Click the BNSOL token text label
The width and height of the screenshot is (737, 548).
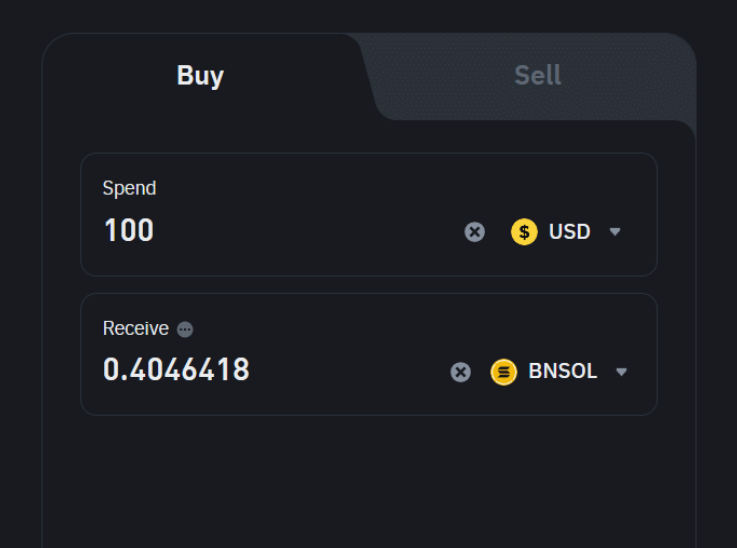(x=562, y=372)
